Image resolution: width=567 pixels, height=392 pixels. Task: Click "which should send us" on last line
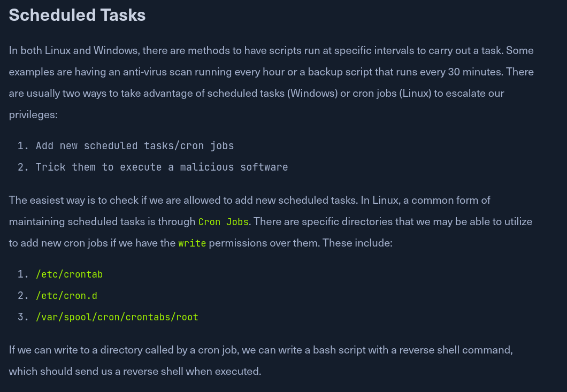[57, 371]
